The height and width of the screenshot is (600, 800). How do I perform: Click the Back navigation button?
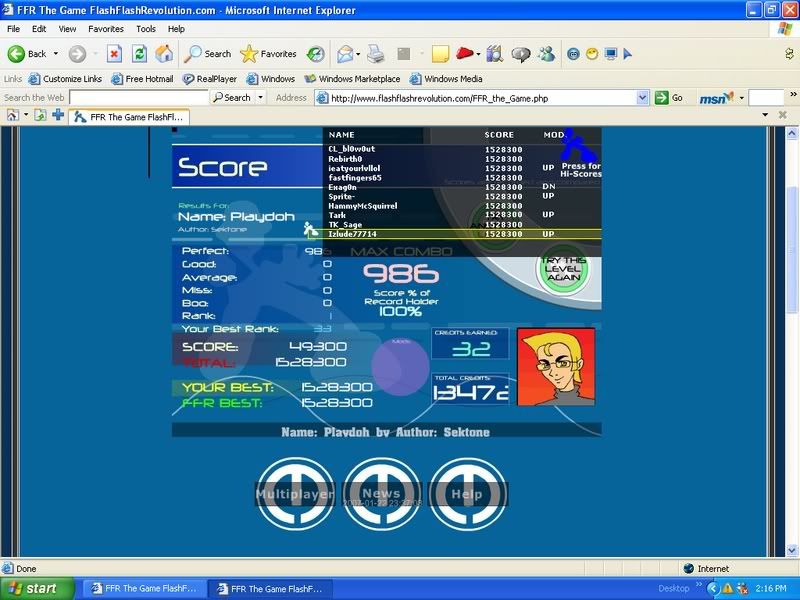tap(27, 54)
